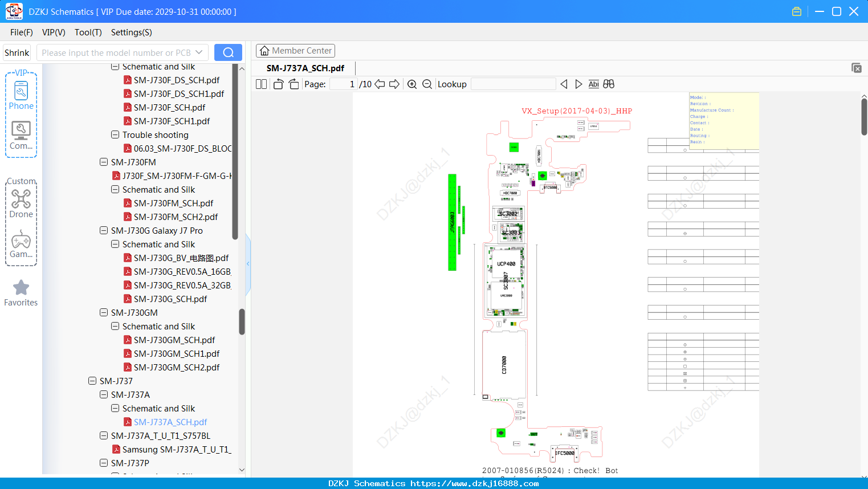Close all tabs icon at right of tab bar

(x=857, y=68)
